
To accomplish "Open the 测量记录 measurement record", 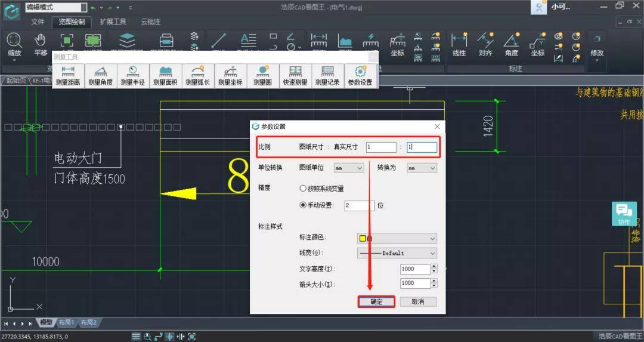I will (328, 76).
